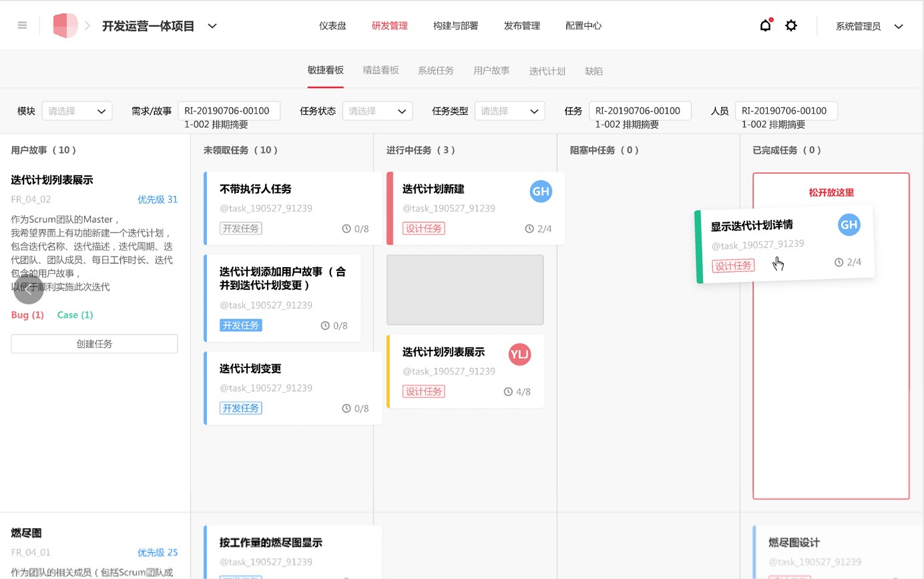
Task: Click the 创建任务 button
Action: [93, 343]
